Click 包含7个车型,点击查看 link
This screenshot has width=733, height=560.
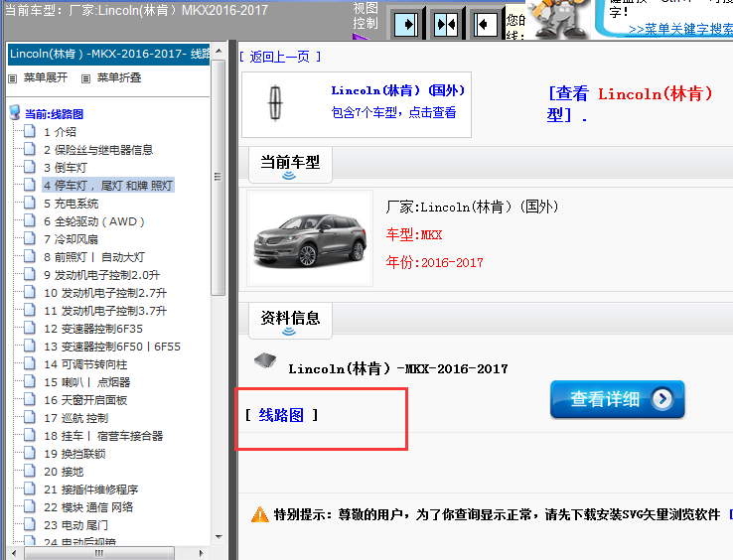pos(393,112)
